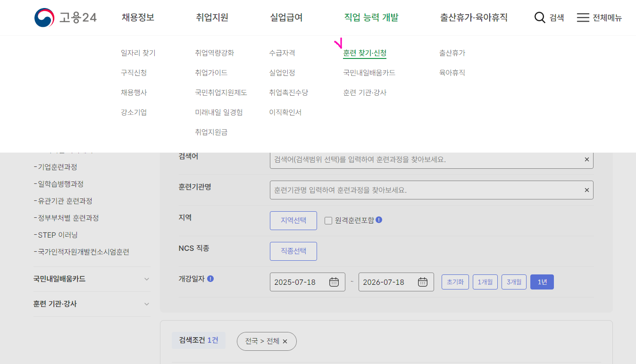Viewport: 636px width, 364px height.
Task: Open the calendar for the end date 2026-07-18
Action: click(422, 281)
